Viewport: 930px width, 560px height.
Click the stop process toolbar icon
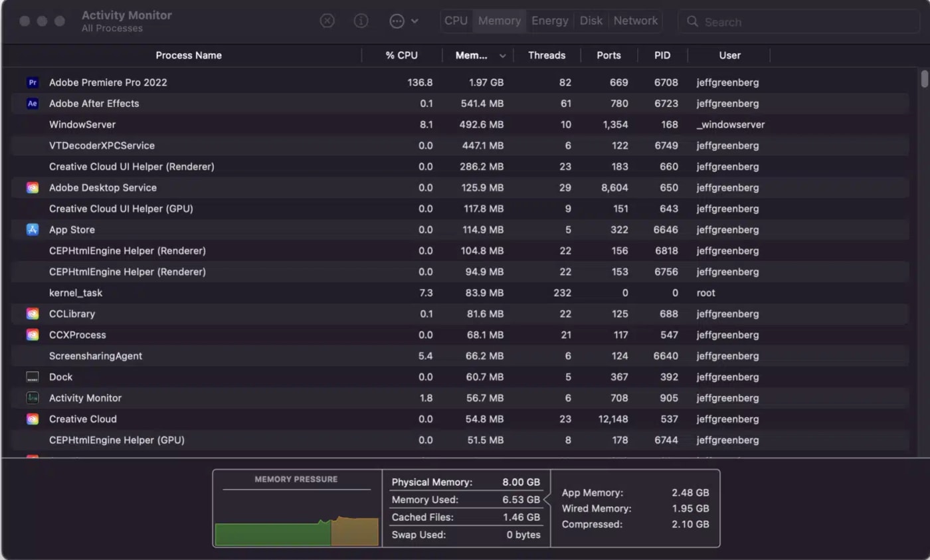pyautogui.click(x=327, y=21)
